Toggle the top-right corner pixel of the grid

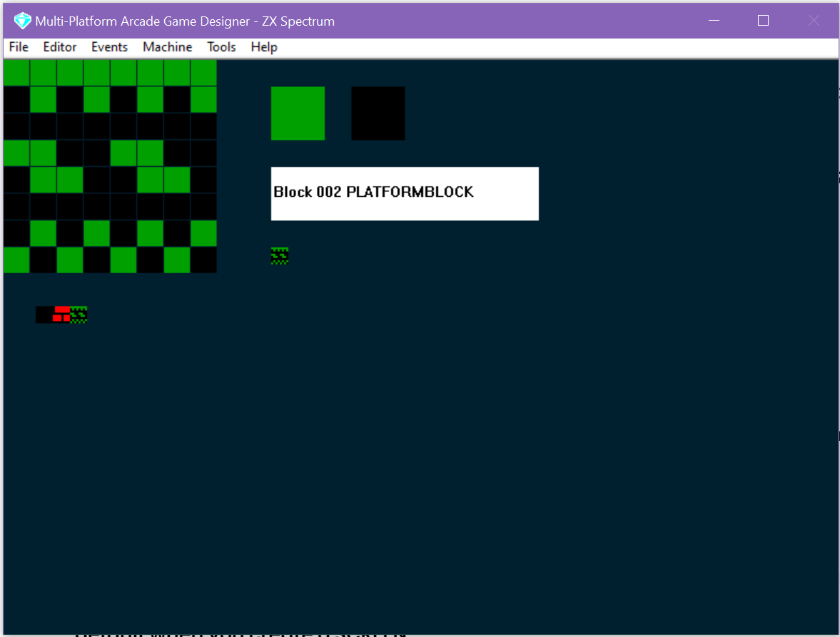coord(203,73)
